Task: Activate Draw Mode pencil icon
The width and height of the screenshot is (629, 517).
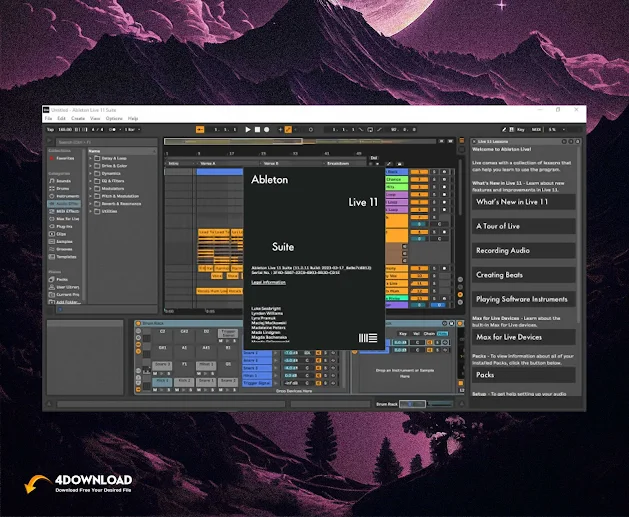Action: (x=504, y=130)
